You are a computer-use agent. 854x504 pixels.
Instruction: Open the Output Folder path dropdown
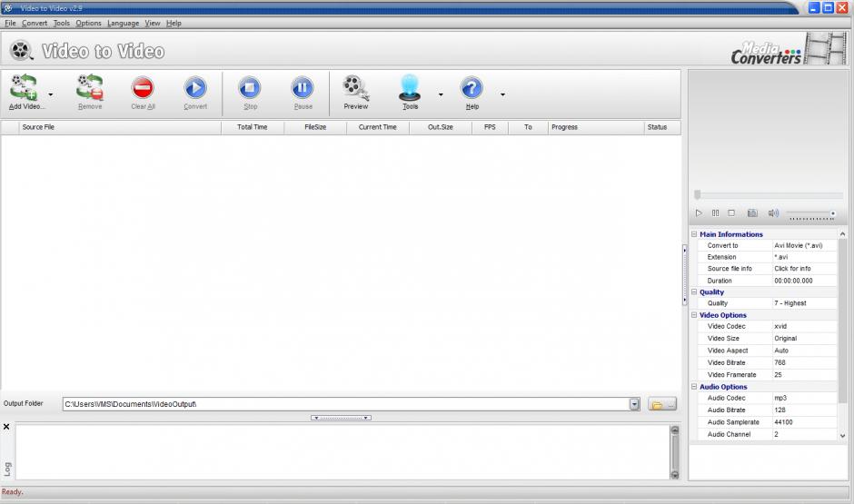click(x=634, y=404)
